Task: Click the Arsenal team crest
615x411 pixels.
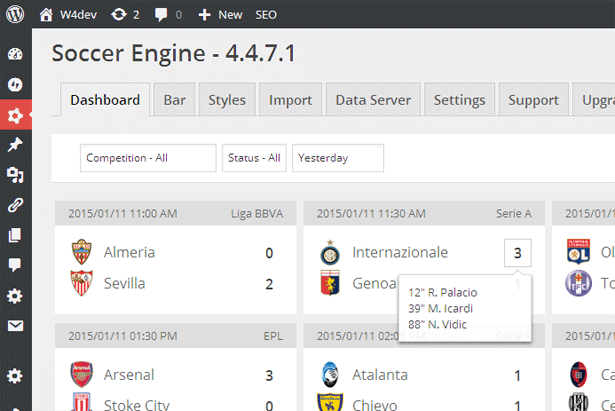Action: click(x=81, y=375)
